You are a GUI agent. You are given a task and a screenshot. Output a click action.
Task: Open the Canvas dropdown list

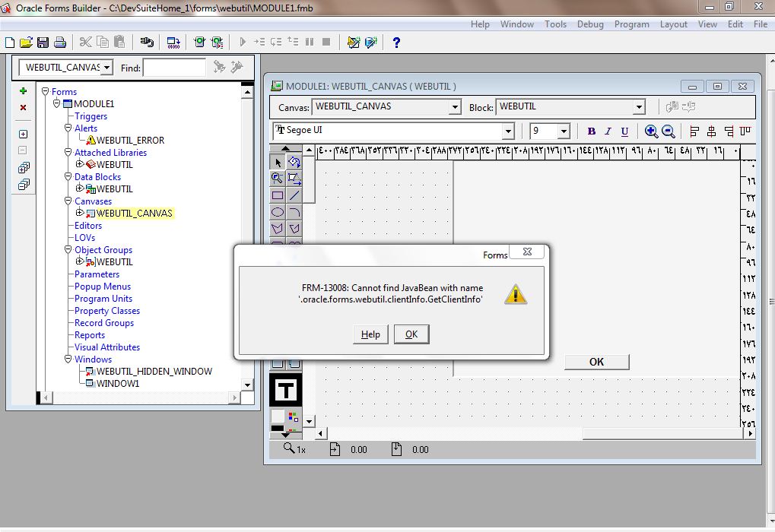coord(455,107)
